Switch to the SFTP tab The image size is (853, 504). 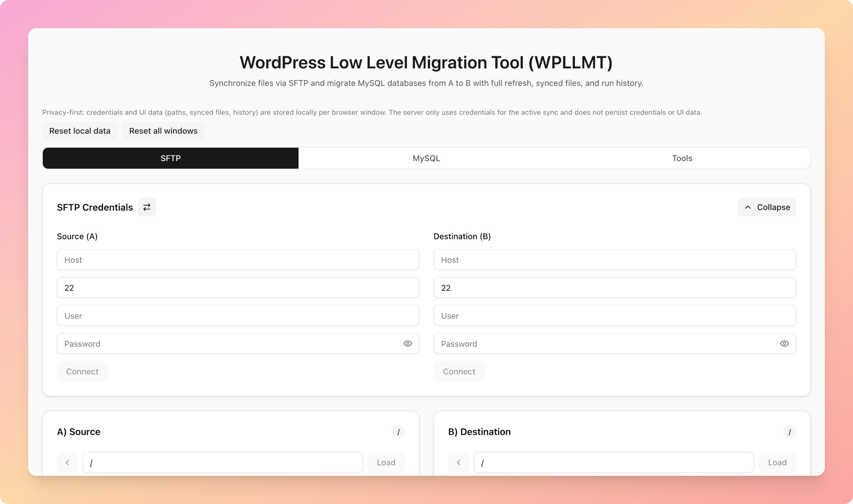(171, 158)
